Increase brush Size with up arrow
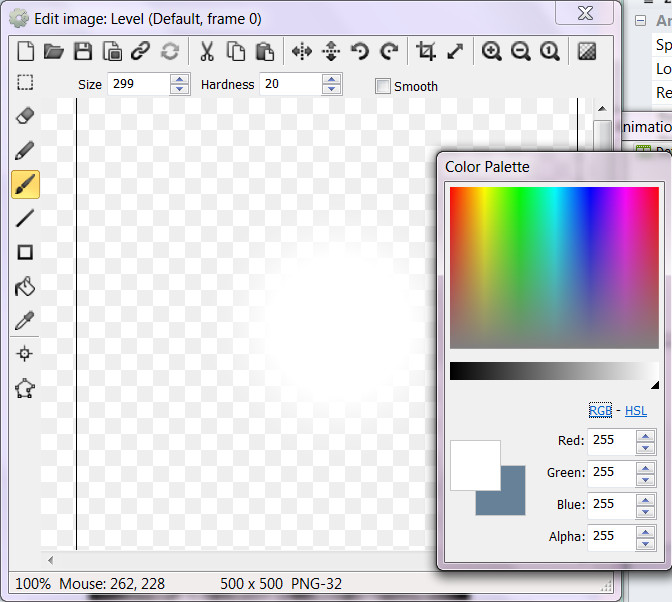This screenshot has width=672, height=602. point(179,80)
